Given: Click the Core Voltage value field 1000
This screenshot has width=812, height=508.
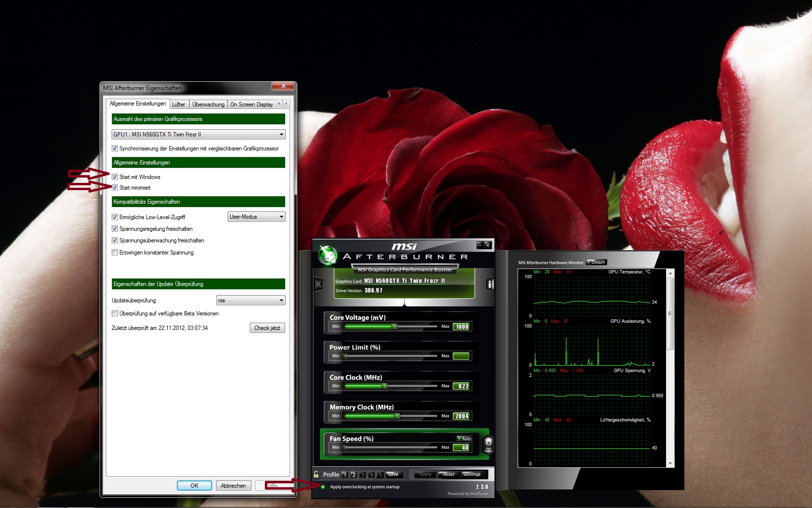Looking at the screenshot, I should [x=462, y=327].
